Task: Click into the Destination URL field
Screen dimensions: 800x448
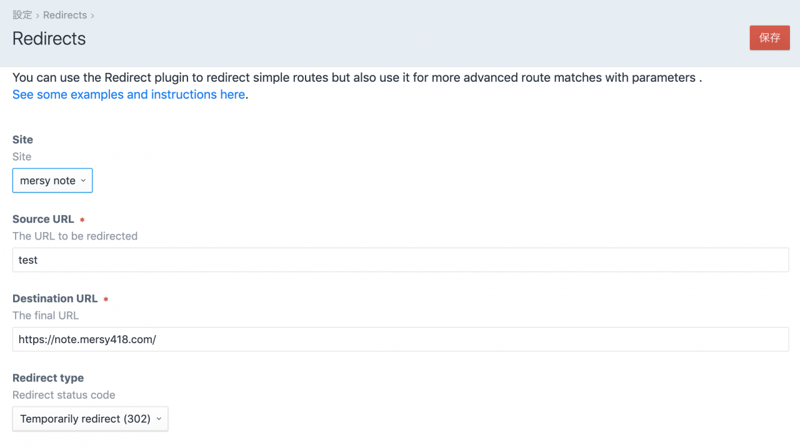Action: [x=400, y=339]
